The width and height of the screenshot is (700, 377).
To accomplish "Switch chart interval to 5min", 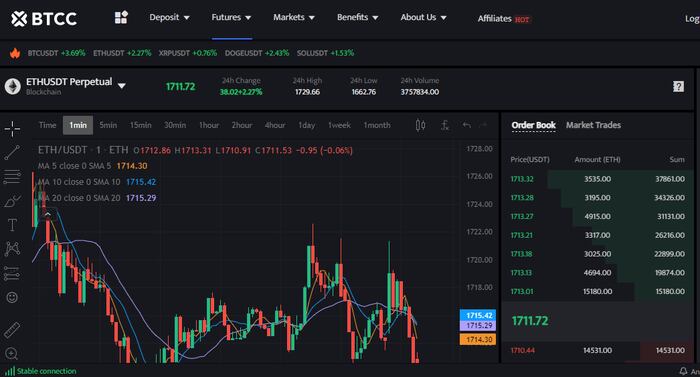I will pos(108,125).
